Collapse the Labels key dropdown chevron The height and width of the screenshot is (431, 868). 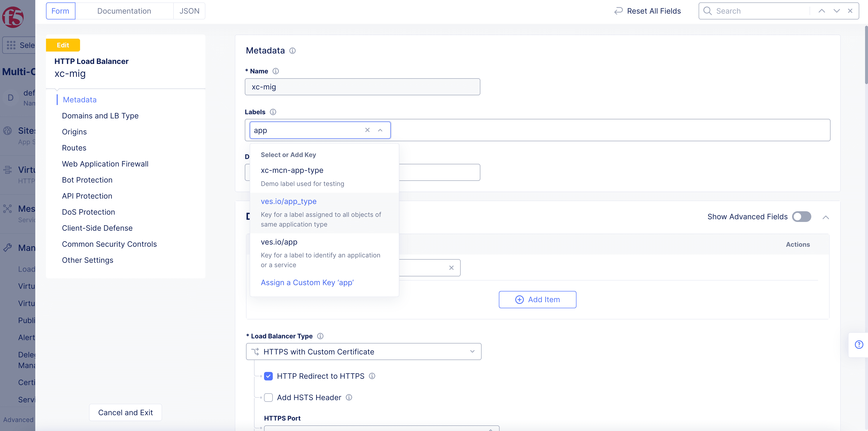pos(380,130)
